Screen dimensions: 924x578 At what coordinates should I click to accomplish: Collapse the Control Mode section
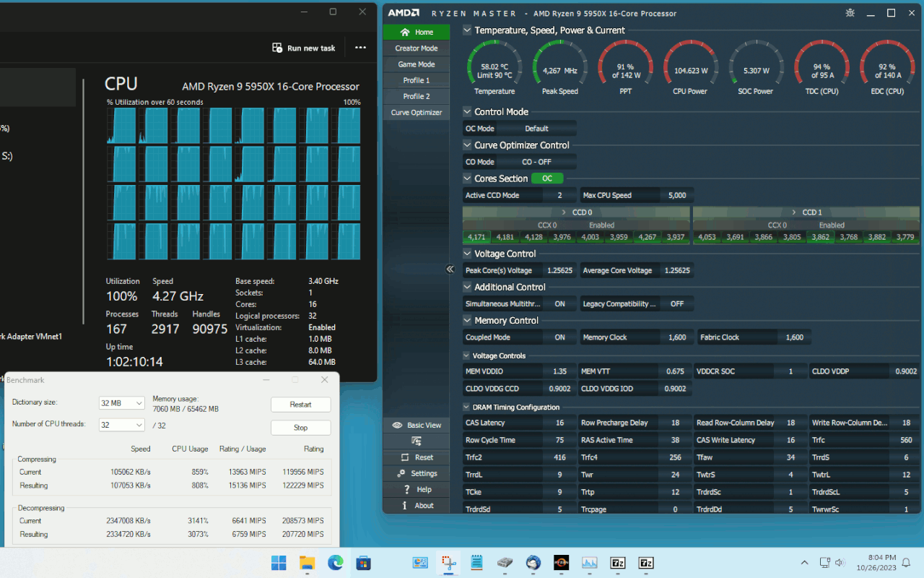(x=467, y=112)
